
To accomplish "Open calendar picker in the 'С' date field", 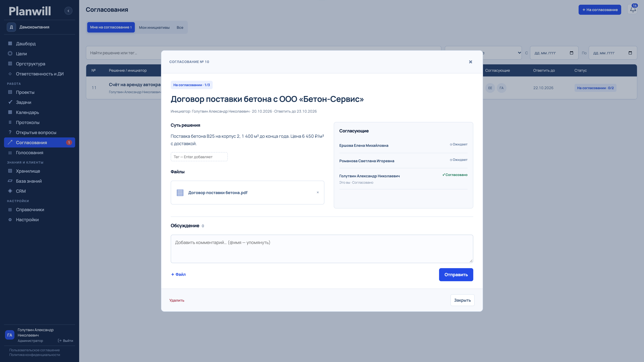I will pyautogui.click(x=571, y=53).
